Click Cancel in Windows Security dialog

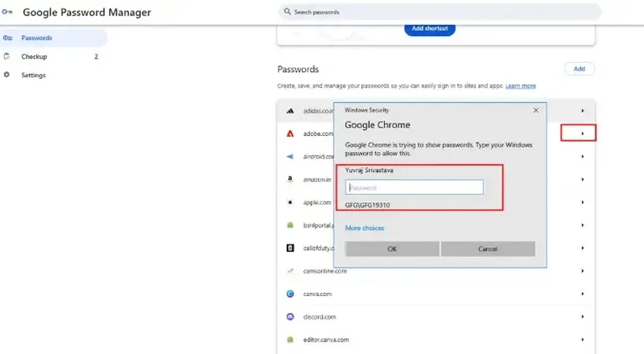click(x=488, y=249)
